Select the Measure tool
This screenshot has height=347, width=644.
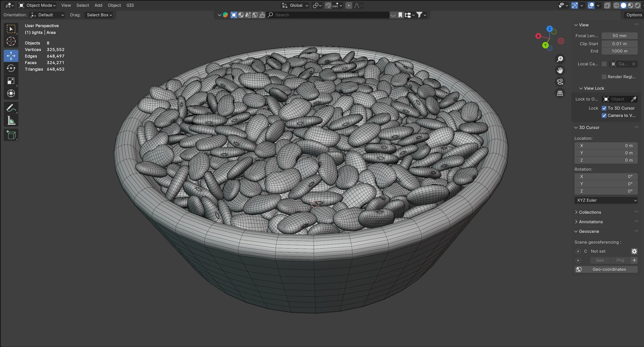point(11,121)
